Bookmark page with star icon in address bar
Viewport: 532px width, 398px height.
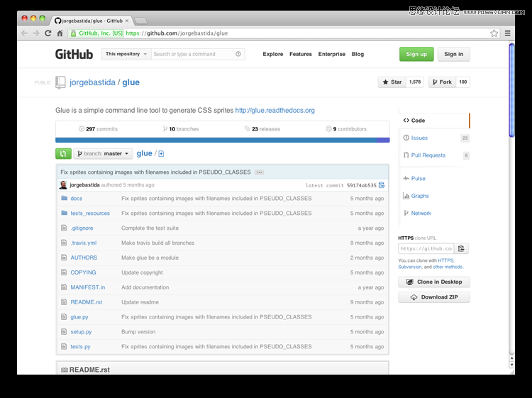(494, 33)
